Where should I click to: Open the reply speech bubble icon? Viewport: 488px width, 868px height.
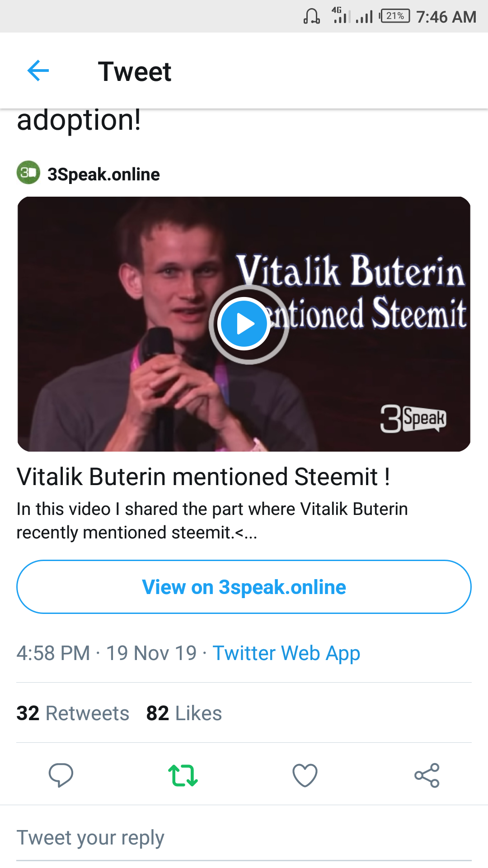(61, 775)
